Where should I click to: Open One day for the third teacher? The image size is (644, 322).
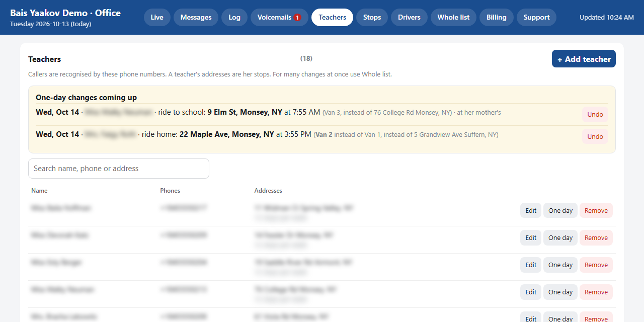pos(560,265)
